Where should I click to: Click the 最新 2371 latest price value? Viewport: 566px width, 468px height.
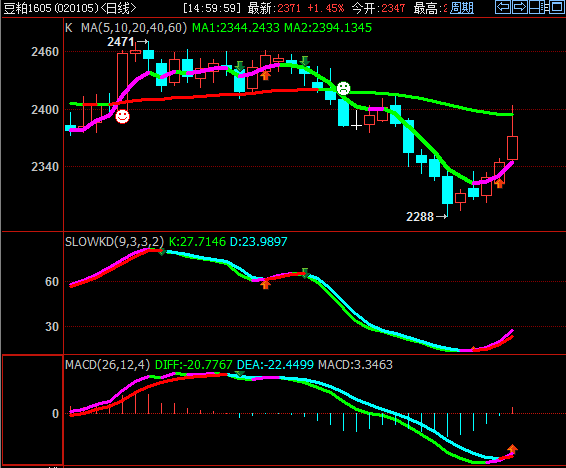289,8
